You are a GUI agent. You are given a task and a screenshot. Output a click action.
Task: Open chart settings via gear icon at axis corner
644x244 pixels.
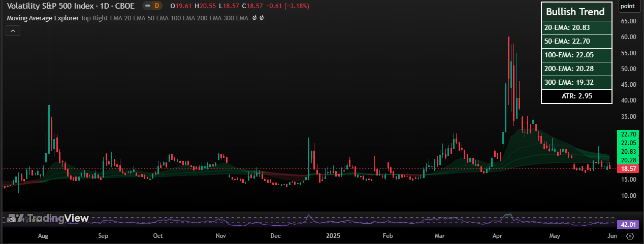[x=630, y=236]
